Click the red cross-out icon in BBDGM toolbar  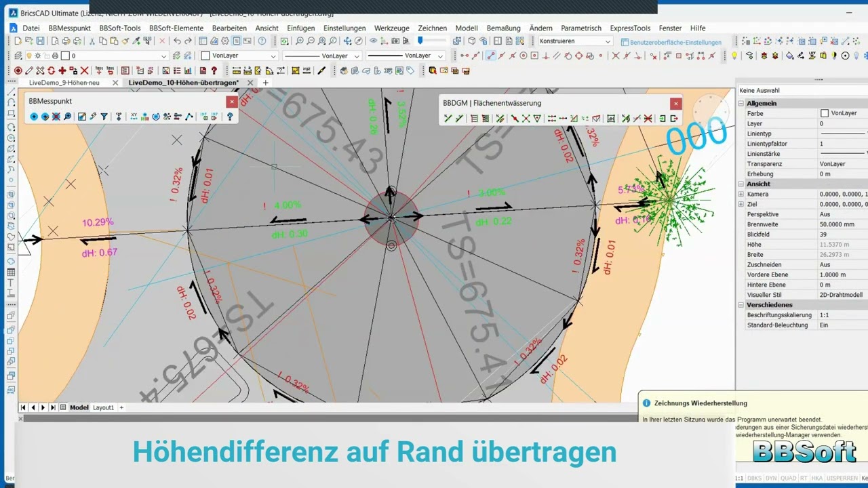[x=648, y=119]
